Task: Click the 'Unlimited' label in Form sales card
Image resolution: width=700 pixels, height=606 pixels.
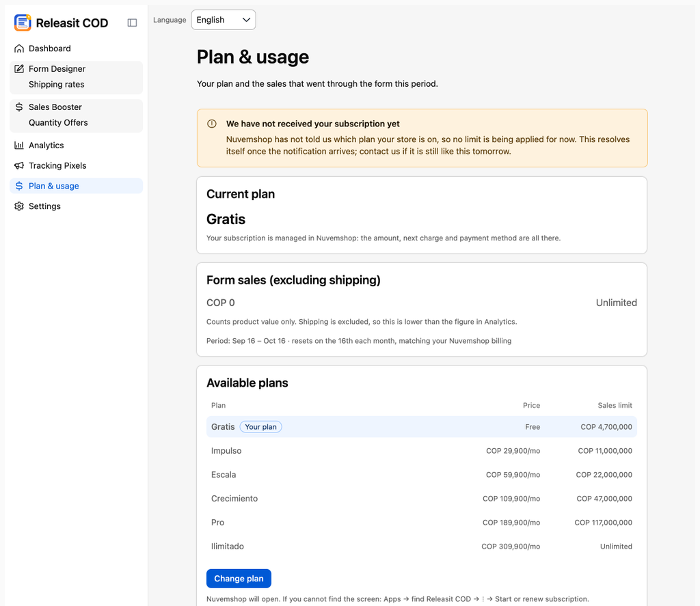Action: pos(616,303)
